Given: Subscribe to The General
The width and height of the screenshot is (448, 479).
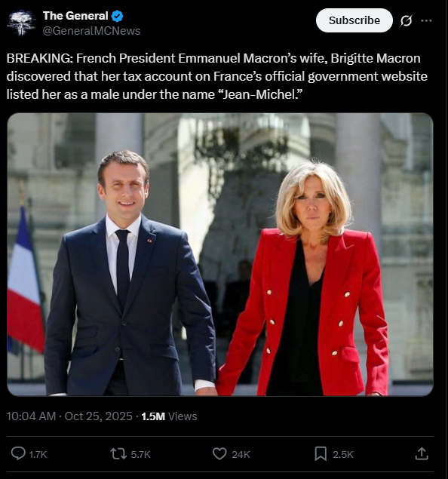Looking at the screenshot, I should point(354,20).
